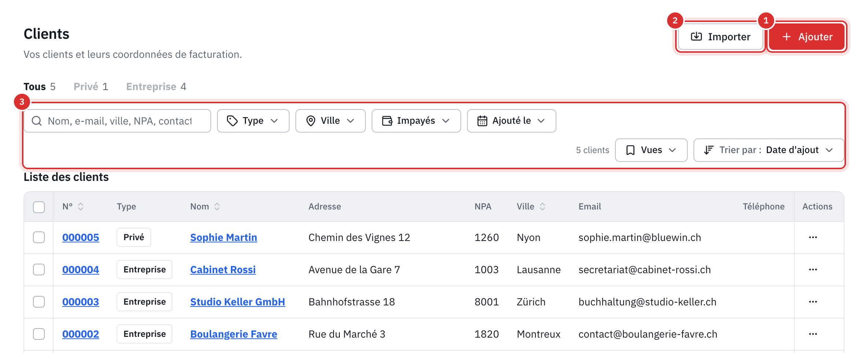Open the Sophie Martin client link
868x353 pixels.
pos(224,237)
